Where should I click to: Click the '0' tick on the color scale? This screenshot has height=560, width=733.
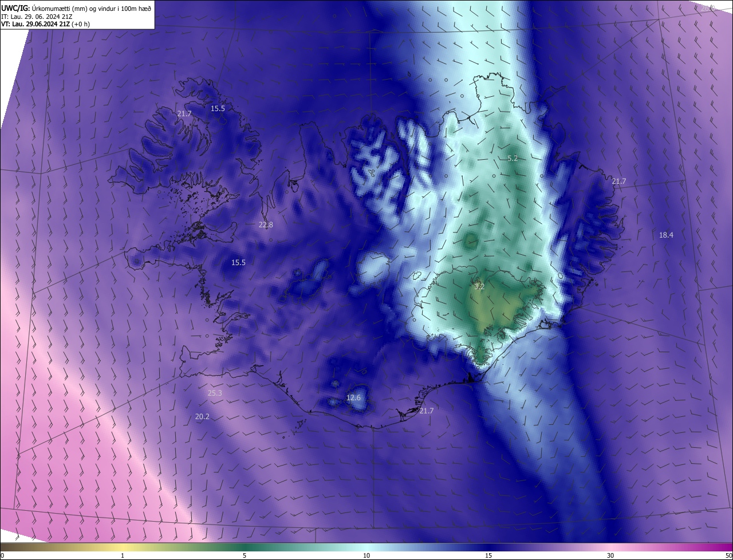click(x=2, y=555)
